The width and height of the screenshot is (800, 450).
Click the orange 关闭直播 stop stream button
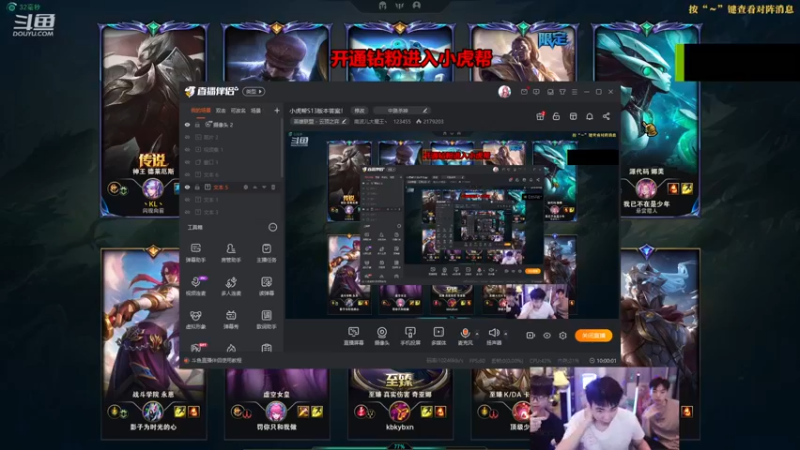[593, 335]
